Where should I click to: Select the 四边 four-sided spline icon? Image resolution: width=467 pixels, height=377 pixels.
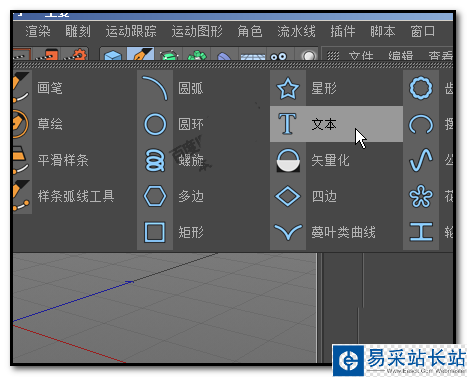(x=288, y=196)
